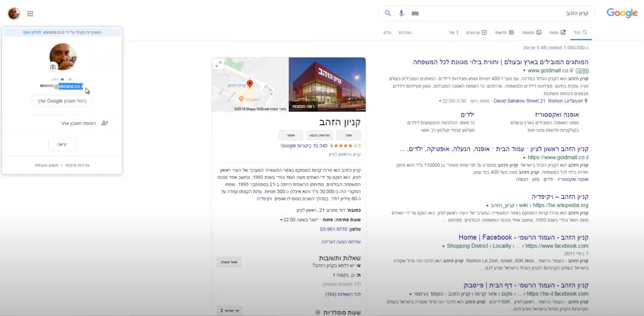Open the 10,340 Google reviews link
This screenshot has height=316, width=644.
pos(304,146)
